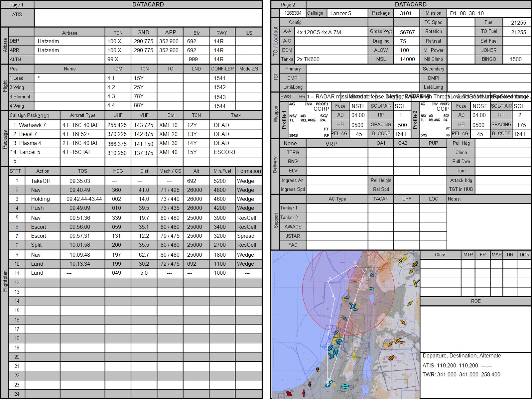Image resolution: width=532 pixels, height=399 pixels.
Task: Click the cyan triangle airbase symbol on map
Action: tap(338, 342)
